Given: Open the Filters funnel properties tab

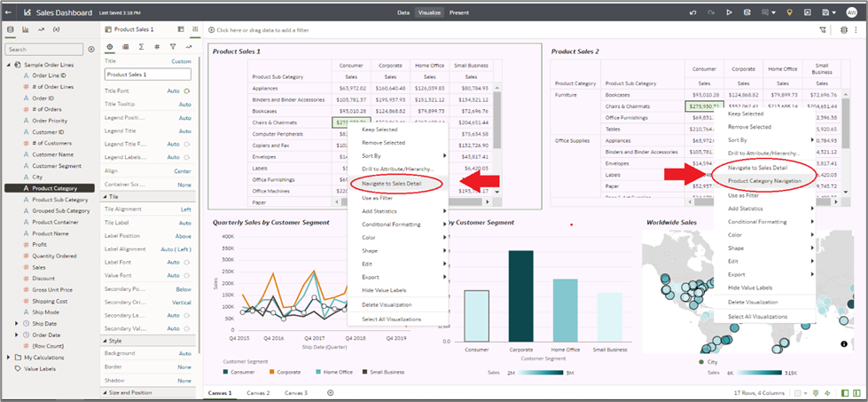Looking at the screenshot, I should click(x=173, y=47).
